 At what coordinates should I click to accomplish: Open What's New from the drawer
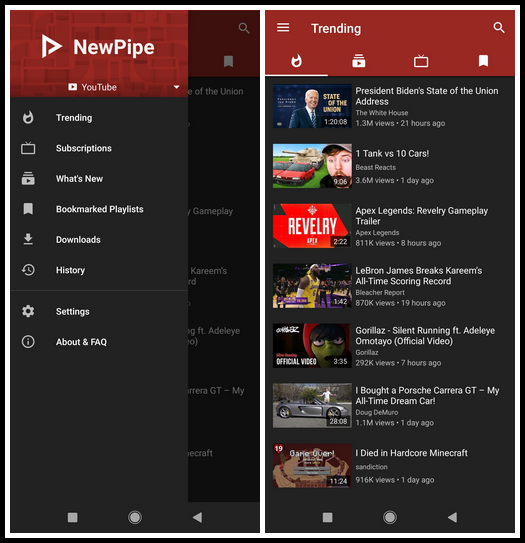99,179
